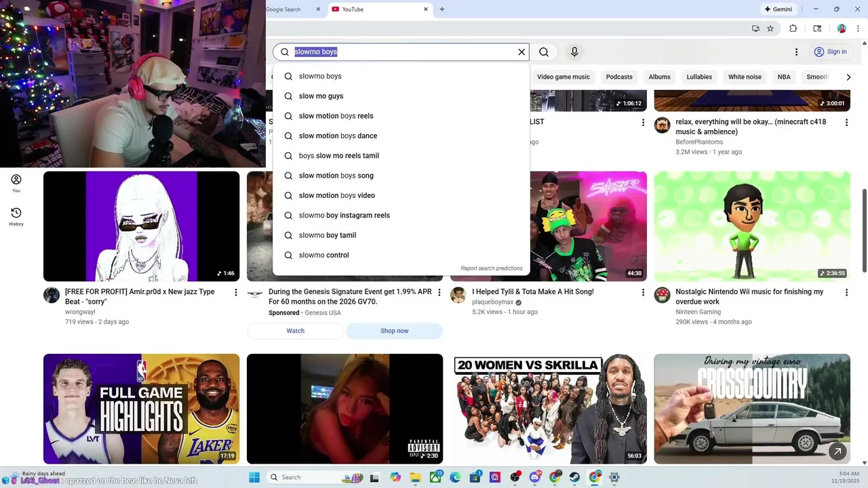
Task: Click install app icon in address bar
Action: tap(755, 28)
